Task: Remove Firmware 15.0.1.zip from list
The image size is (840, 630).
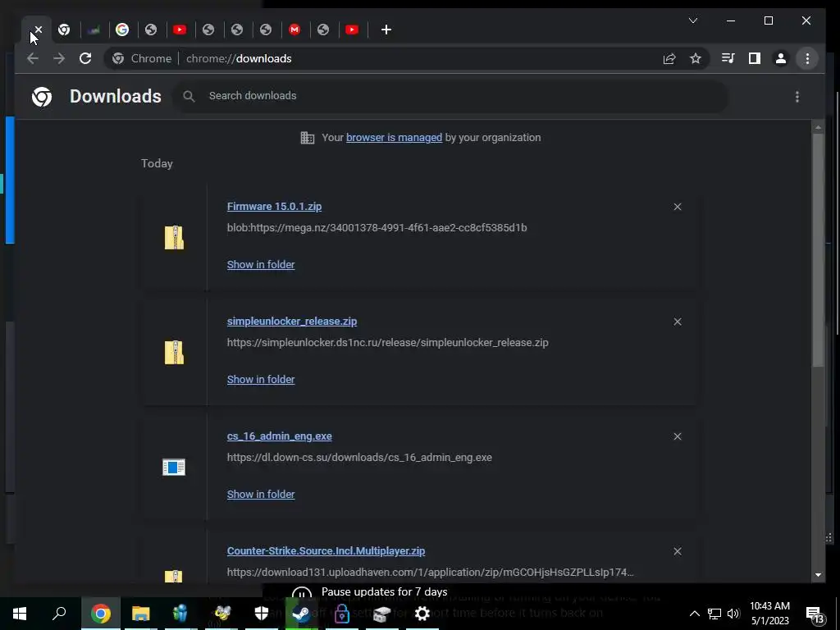Action: point(678,207)
